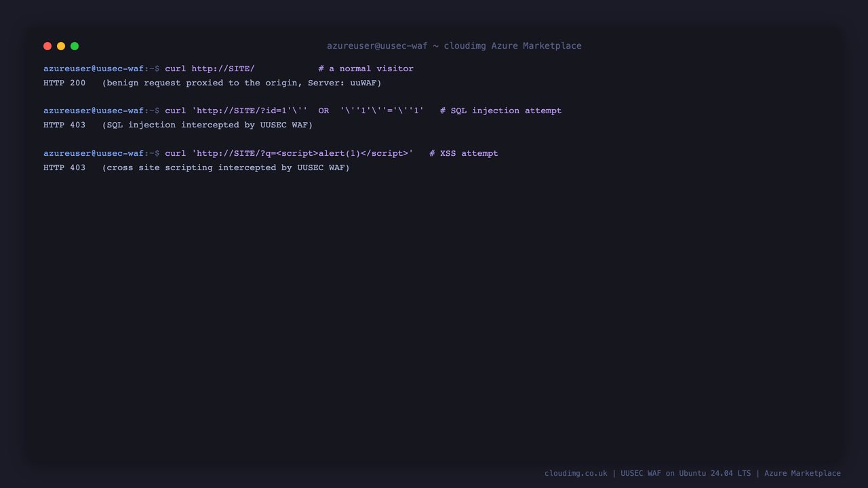Click the comment '# a normal visitor'
The height and width of the screenshot is (488, 868).
pos(366,68)
